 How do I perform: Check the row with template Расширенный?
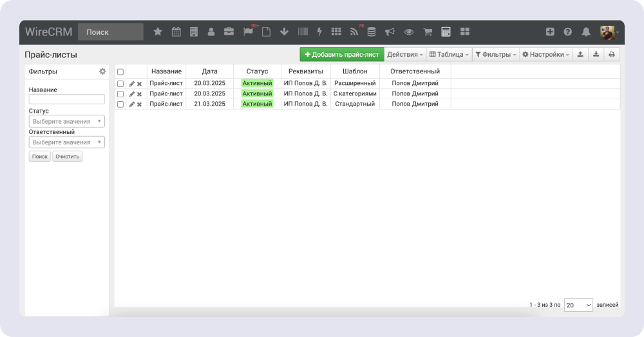coord(120,84)
